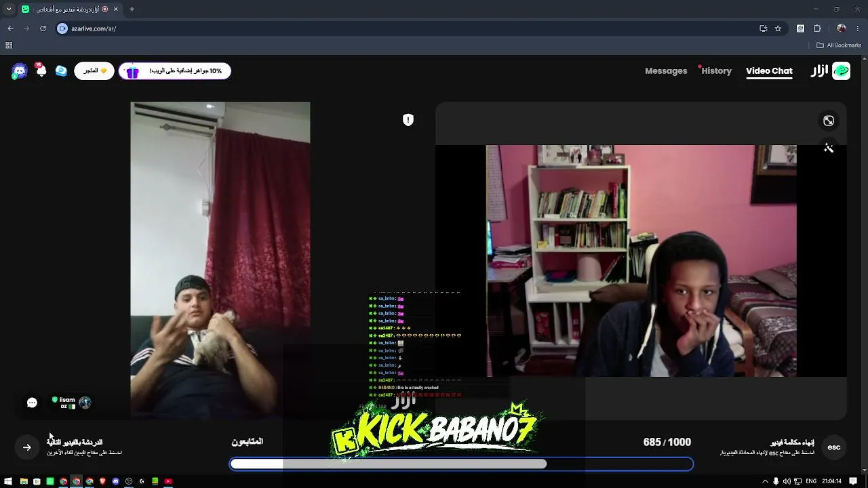Viewport: 868px width, 488px height.
Task: Expand the local video to fullscreen
Action: pos(829,121)
